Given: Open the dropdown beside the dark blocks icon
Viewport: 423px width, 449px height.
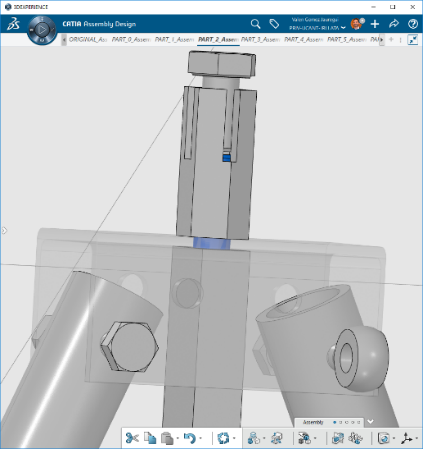Looking at the screenshot, I should [x=315, y=438].
